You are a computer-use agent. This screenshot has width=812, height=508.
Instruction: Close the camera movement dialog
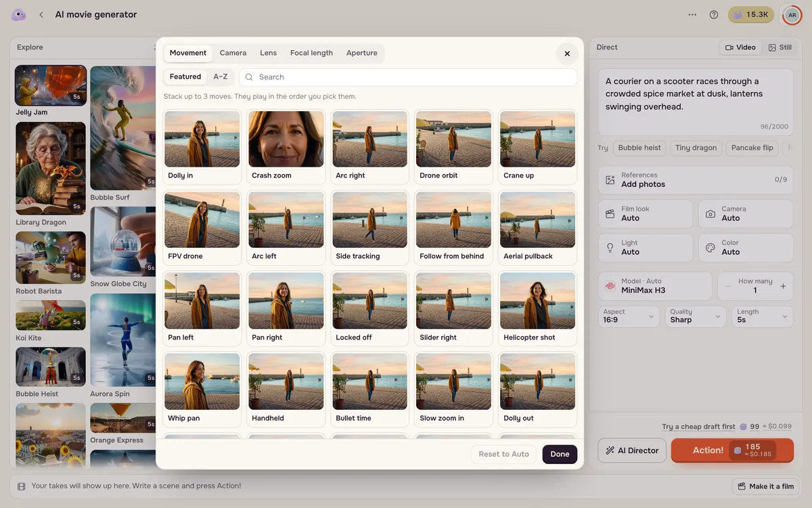(567, 54)
